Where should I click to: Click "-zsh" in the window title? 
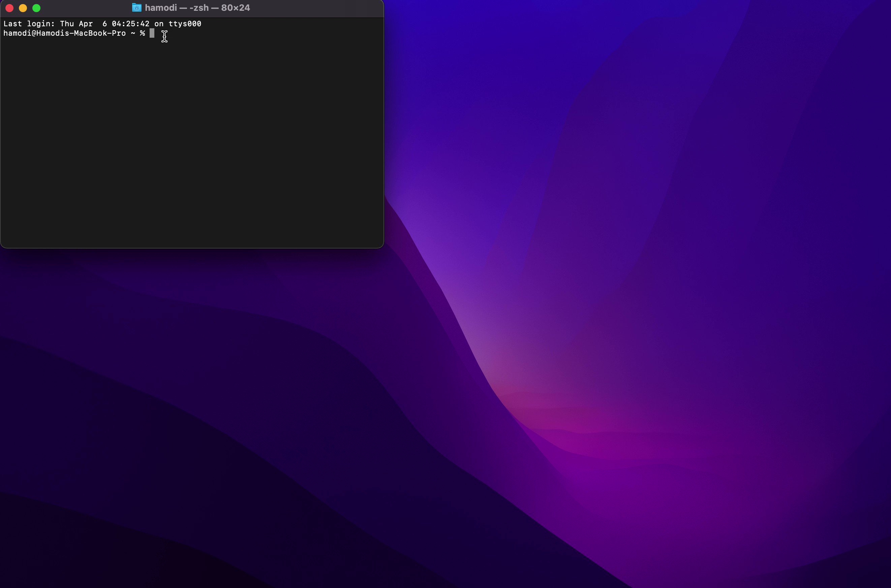[199, 8]
